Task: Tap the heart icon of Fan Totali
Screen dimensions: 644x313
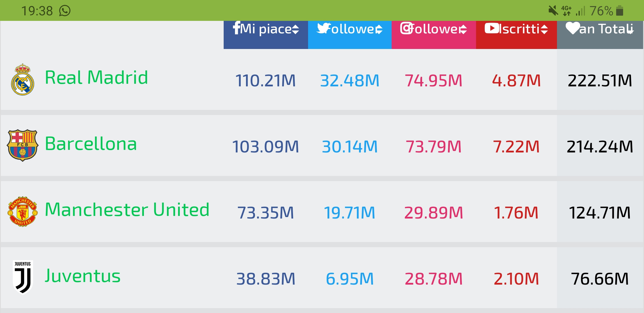Action: click(x=573, y=28)
